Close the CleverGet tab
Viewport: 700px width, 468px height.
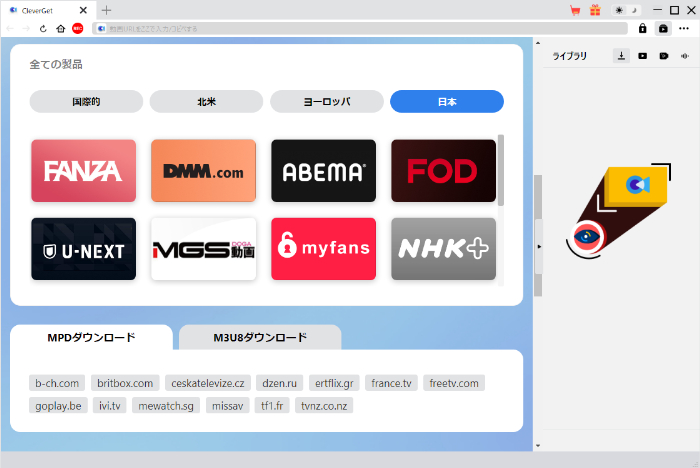[x=83, y=10]
